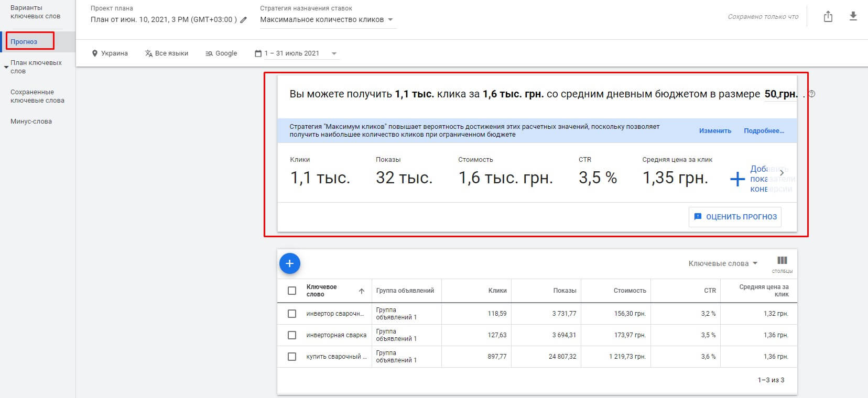Screen dimensions: 868x398
Task: Click keyword купить сварочный …
Action: (337, 357)
